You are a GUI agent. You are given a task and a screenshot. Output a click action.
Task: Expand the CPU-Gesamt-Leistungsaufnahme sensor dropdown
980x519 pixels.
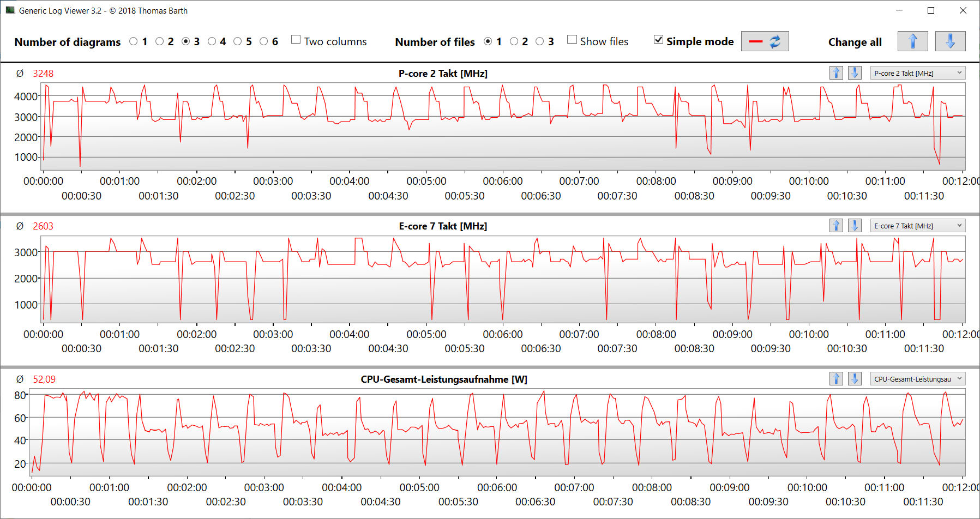(x=917, y=379)
